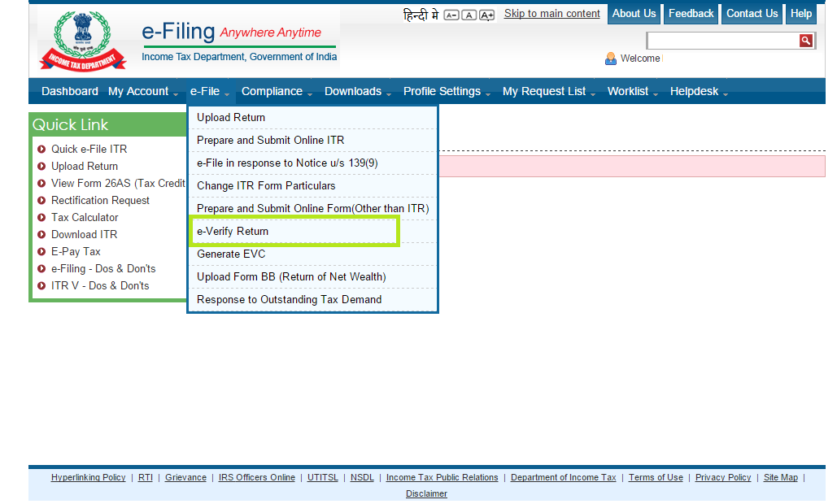This screenshot has width=837, height=504.
Task: Open RTI footer link
Action: click(x=145, y=478)
